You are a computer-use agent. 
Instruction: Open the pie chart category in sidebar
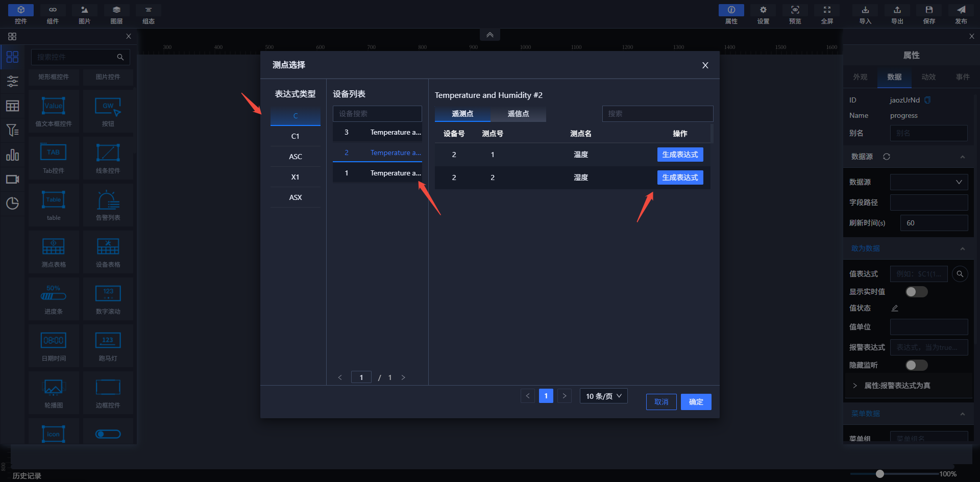[12, 203]
